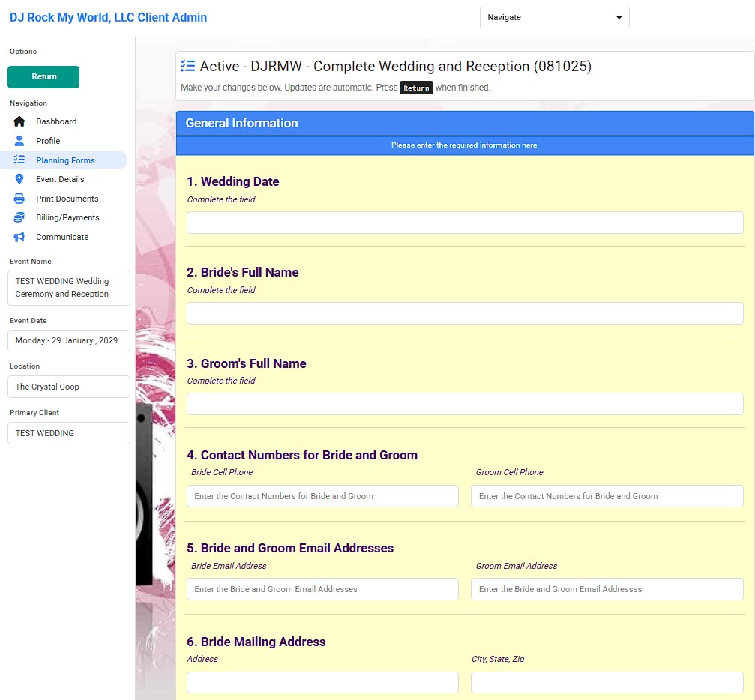Click the City, State, Zip field

point(607,682)
